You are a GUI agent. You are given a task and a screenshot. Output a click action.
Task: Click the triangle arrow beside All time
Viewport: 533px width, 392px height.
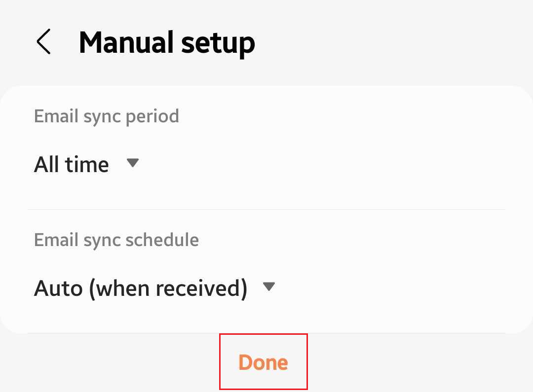(x=132, y=163)
